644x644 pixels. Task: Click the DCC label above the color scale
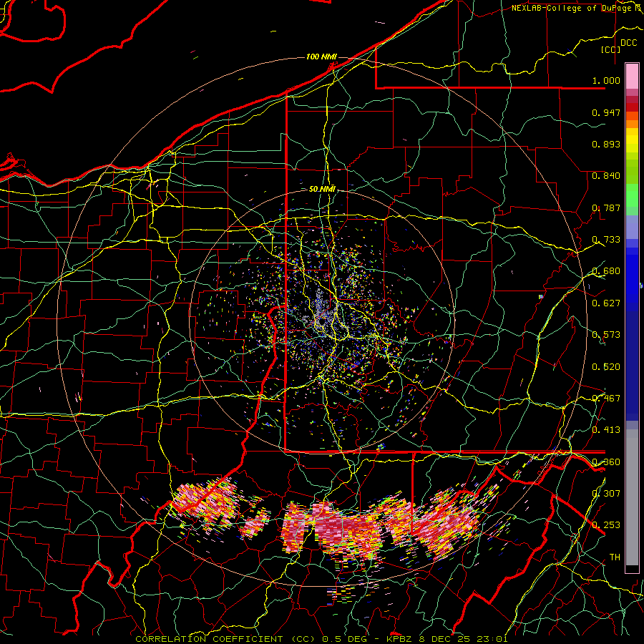(x=629, y=43)
